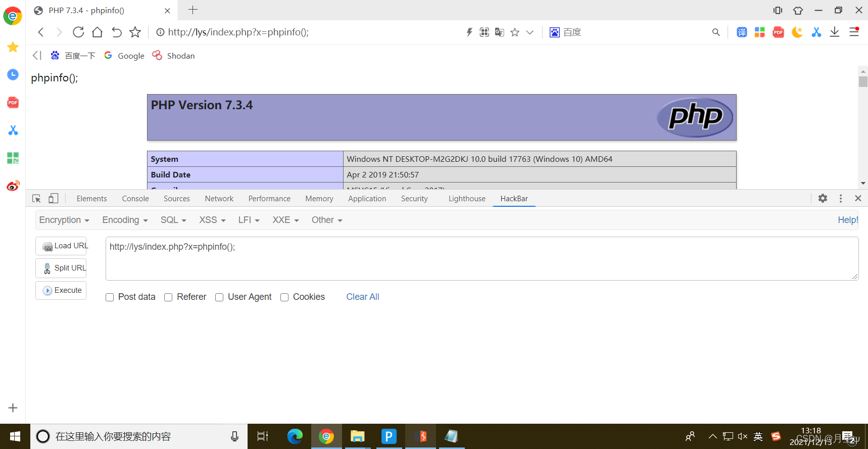The height and width of the screenshot is (449, 868).
Task: Tick the Referer checkbox
Action: point(168,297)
